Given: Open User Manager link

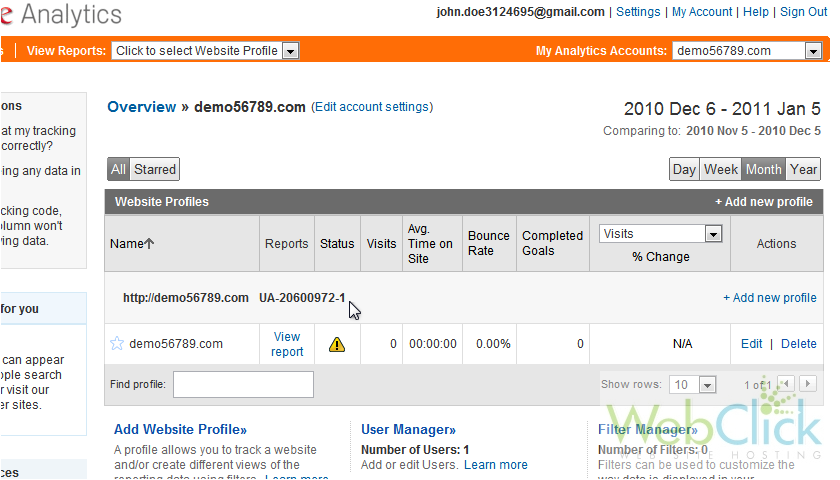Looking at the screenshot, I should [x=408, y=430].
